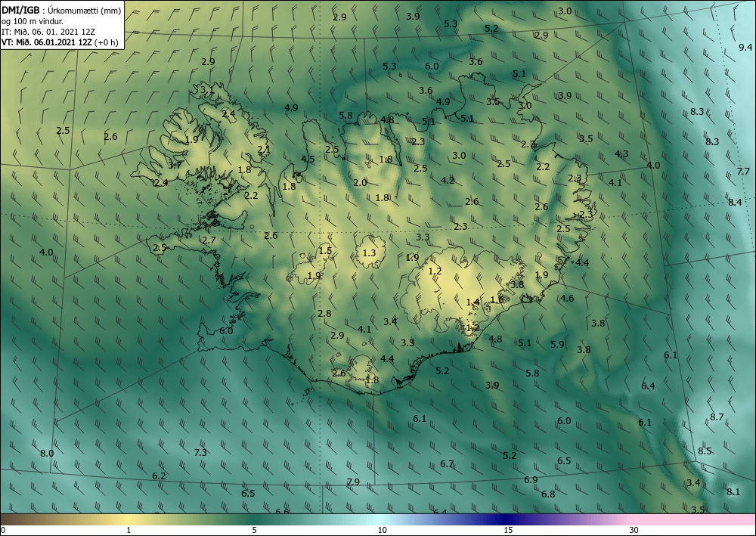The image size is (756, 536).
Task: Click the map value "1.4"
Action: (x=473, y=302)
